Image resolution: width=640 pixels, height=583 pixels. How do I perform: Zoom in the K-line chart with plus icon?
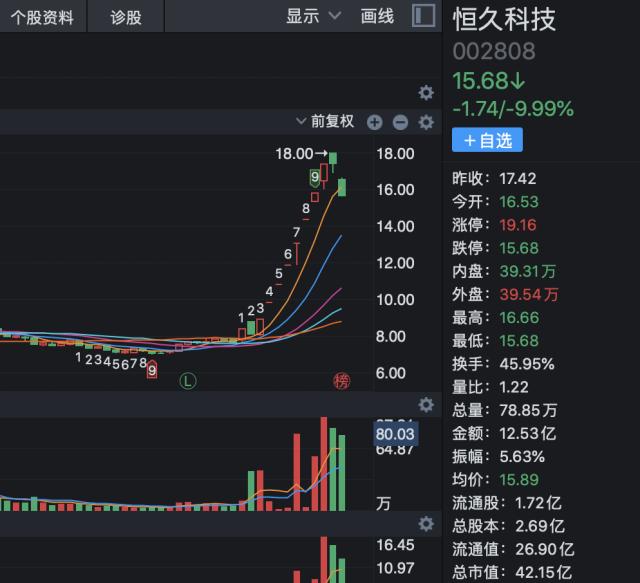point(375,122)
